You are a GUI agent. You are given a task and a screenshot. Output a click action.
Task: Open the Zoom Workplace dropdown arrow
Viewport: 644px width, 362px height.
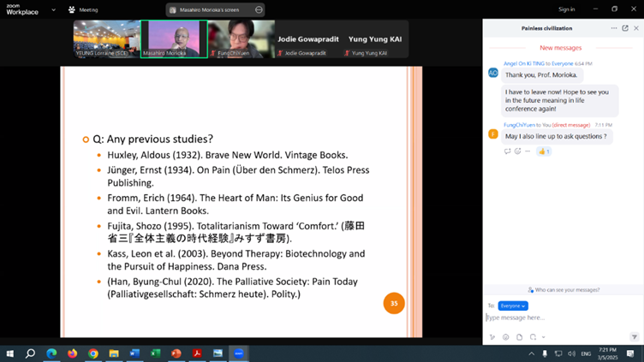53,10
